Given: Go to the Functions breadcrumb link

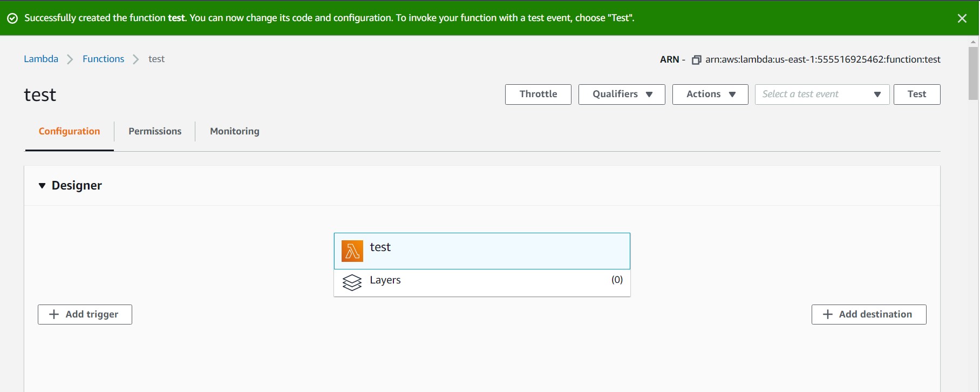Looking at the screenshot, I should click(x=103, y=59).
